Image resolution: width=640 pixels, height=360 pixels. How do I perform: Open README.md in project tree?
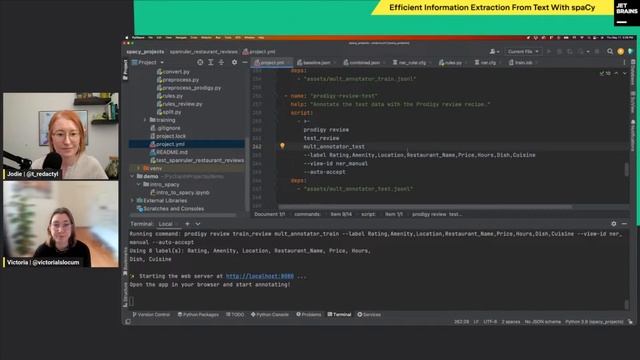[169, 152]
